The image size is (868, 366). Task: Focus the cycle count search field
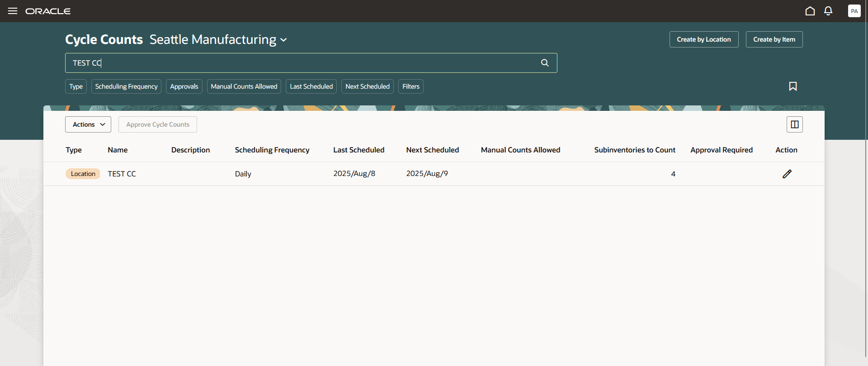pos(311,63)
